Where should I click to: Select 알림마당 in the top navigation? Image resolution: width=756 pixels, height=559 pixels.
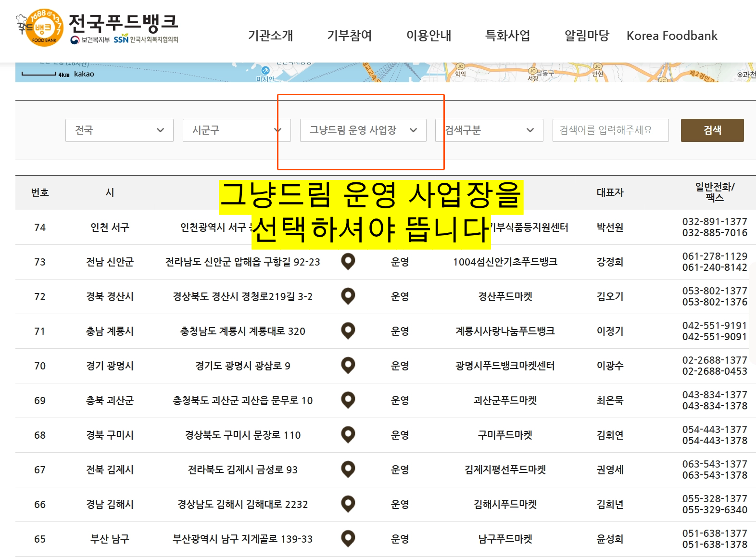587,36
